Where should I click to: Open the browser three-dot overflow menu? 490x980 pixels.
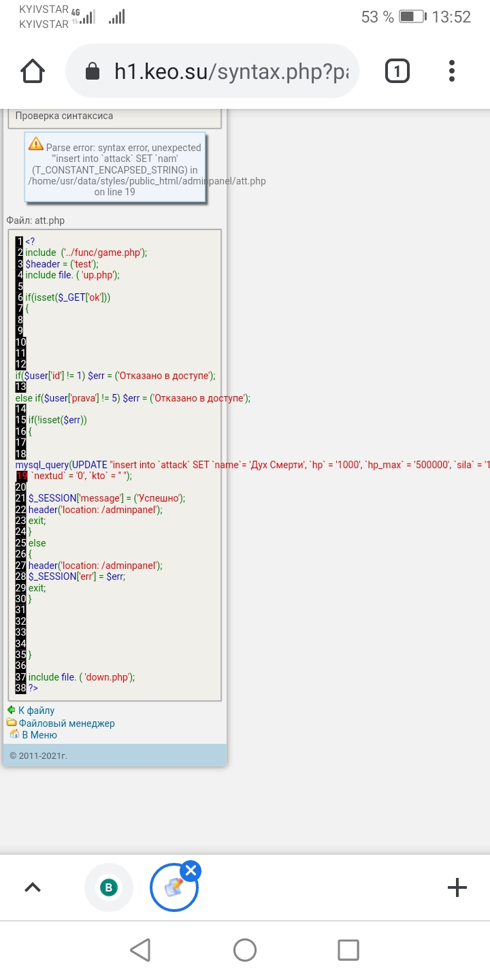click(x=452, y=71)
